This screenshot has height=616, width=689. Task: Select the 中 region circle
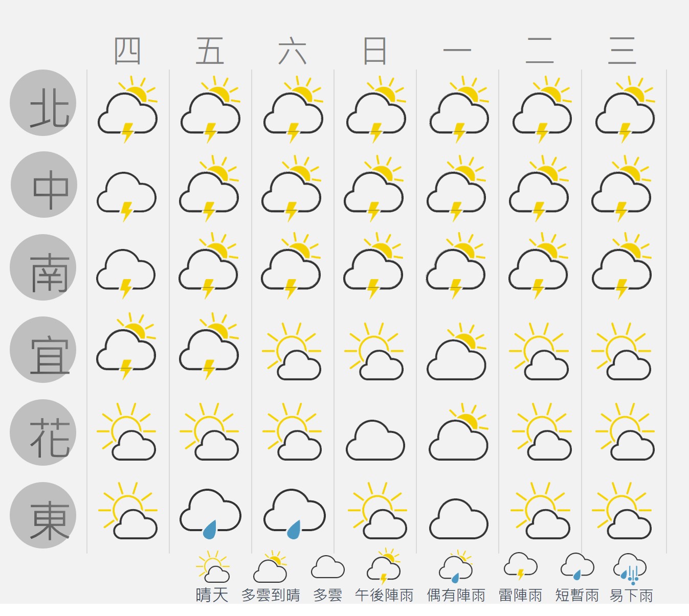(44, 185)
